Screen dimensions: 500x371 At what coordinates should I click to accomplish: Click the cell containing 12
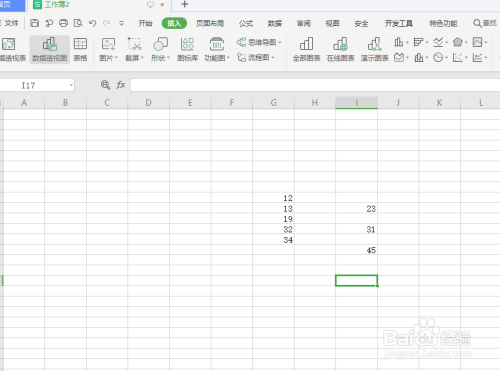click(x=273, y=198)
